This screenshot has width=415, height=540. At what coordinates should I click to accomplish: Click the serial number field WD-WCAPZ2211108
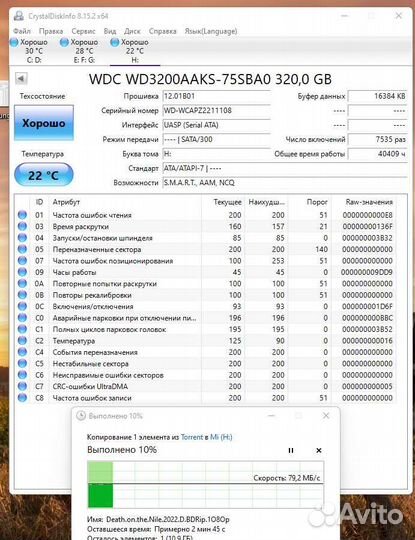tap(216, 111)
